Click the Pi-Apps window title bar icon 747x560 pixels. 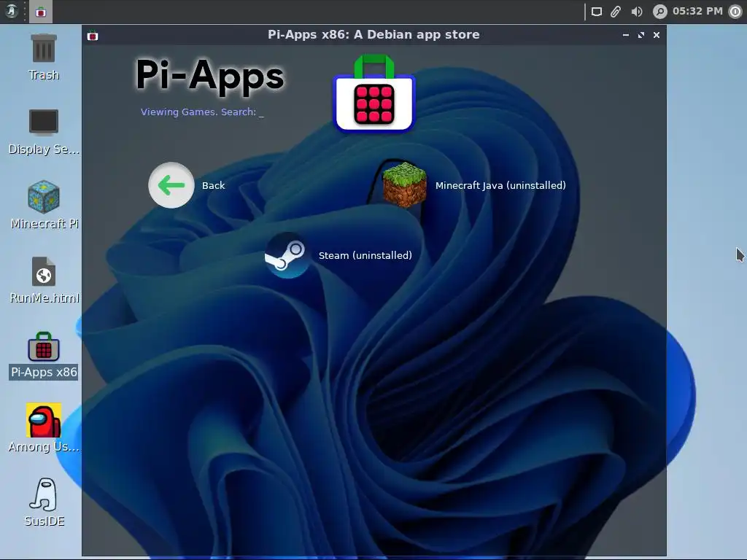93,35
